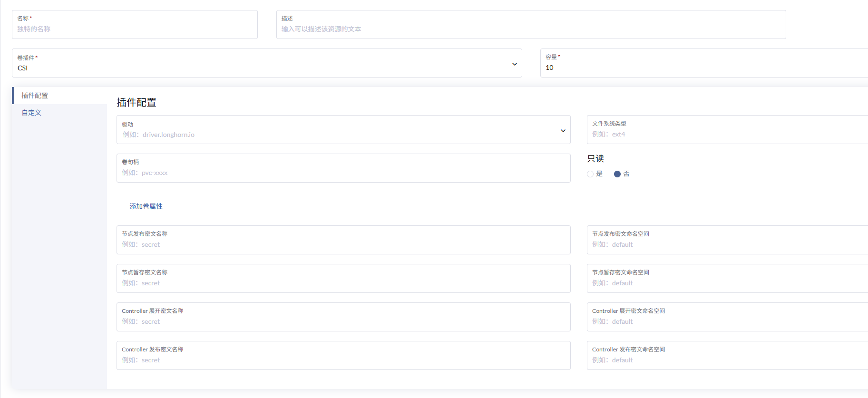
Task: Select 是 for the 只读 option
Action: click(590, 174)
